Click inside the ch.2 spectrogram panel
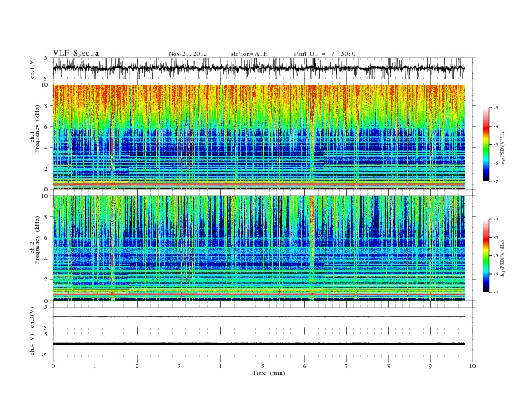Viewport: 532px width, 411px height. click(259, 248)
